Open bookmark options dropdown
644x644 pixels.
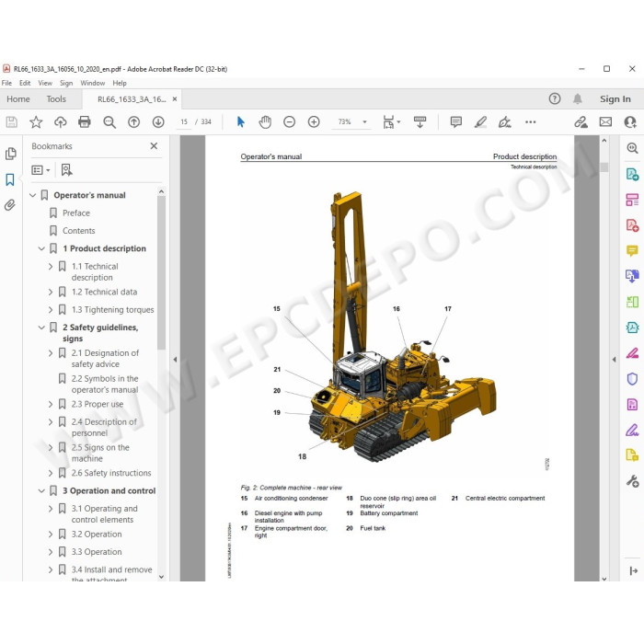40,170
